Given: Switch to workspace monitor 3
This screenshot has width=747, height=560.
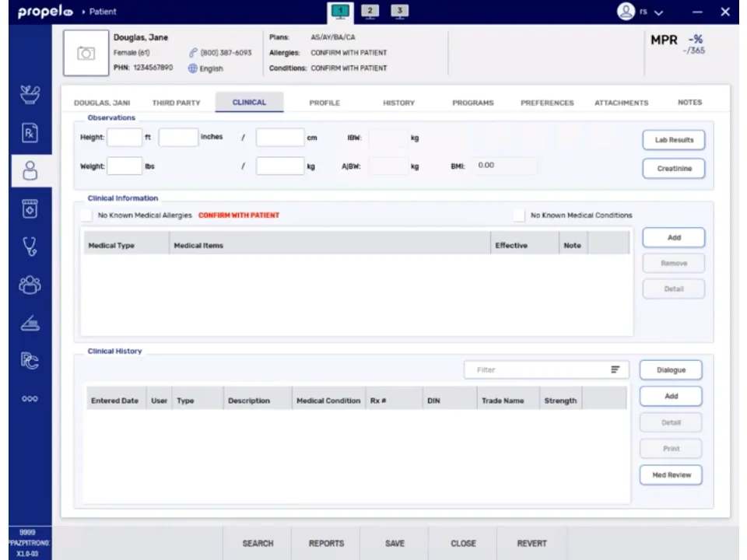Looking at the screenshot, I should point(399,12).
